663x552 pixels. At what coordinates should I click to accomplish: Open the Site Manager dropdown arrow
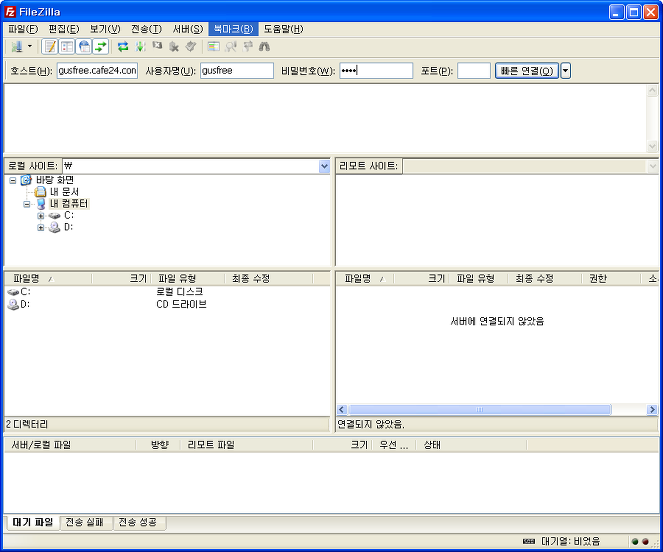pos(30,47)
